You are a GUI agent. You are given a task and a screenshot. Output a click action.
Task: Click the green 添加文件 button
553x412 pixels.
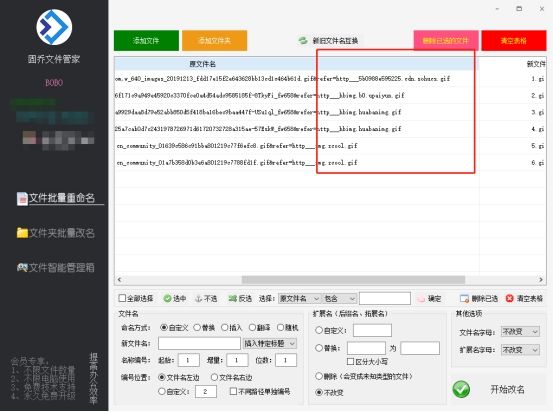pyautogui.click(x=146, y=41)
